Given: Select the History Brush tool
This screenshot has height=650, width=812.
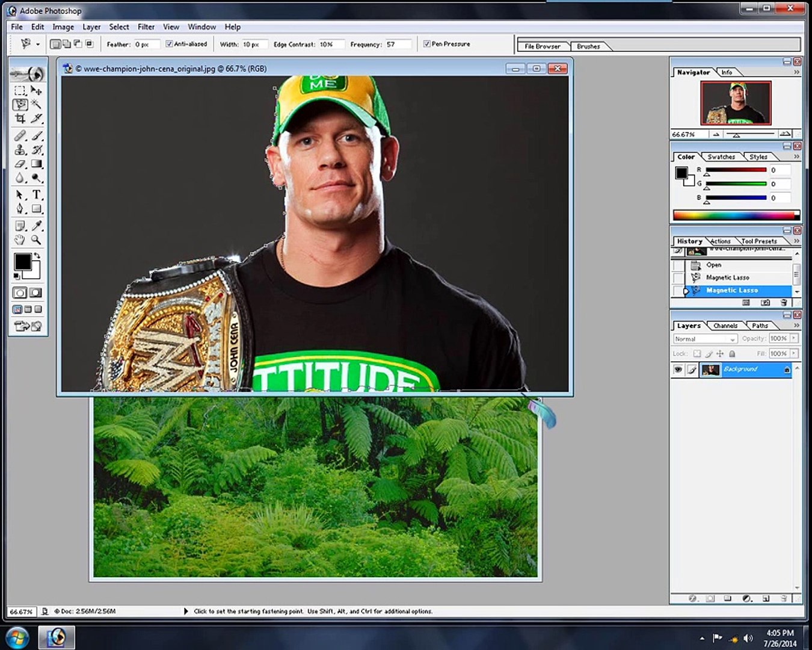Looking at the screenshot, I should (36, 150).
